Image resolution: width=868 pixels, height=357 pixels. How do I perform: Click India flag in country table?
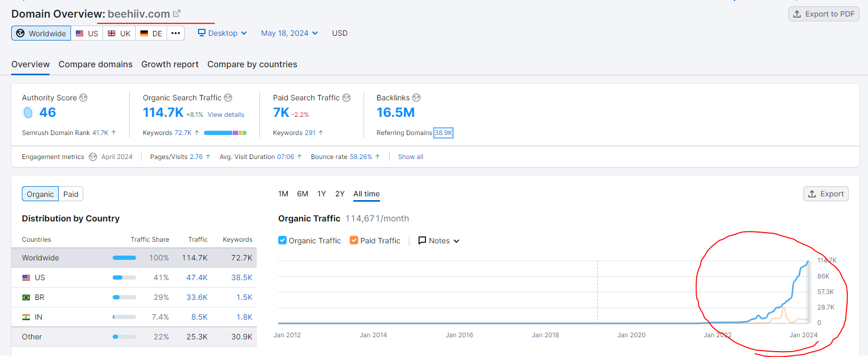26,317
